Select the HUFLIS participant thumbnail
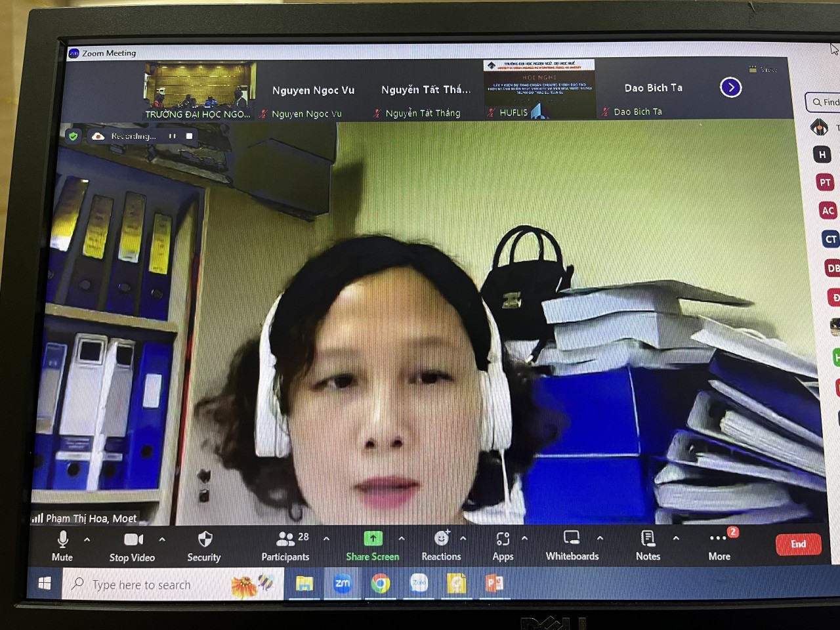The image size is (840, 630). tap(539, 89)
